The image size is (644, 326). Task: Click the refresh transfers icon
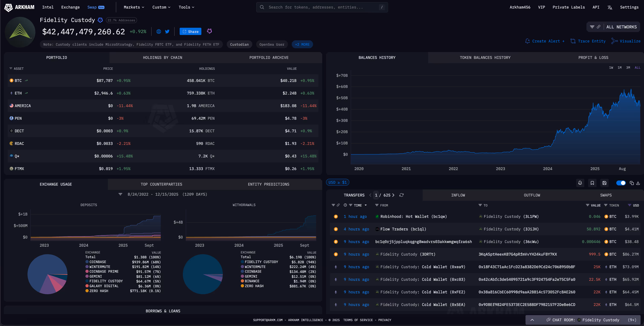401,195
